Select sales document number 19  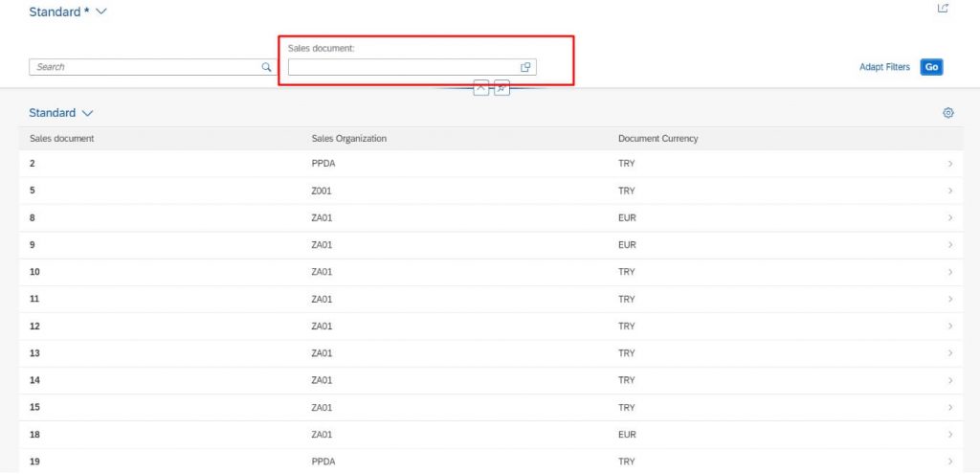34,462
